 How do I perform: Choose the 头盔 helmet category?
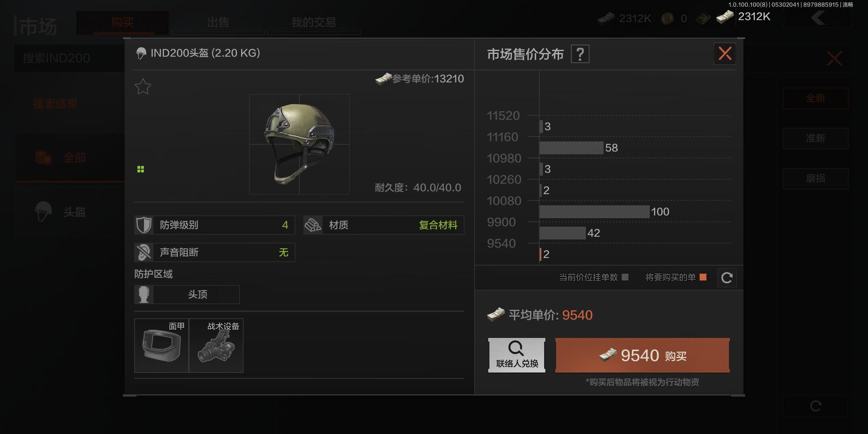(x=70, y=212)
